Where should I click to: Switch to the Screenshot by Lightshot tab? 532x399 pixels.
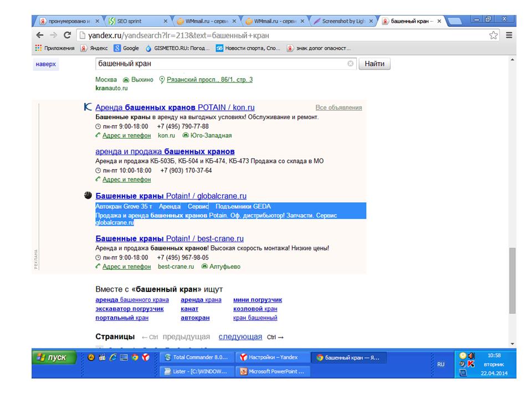344,21
